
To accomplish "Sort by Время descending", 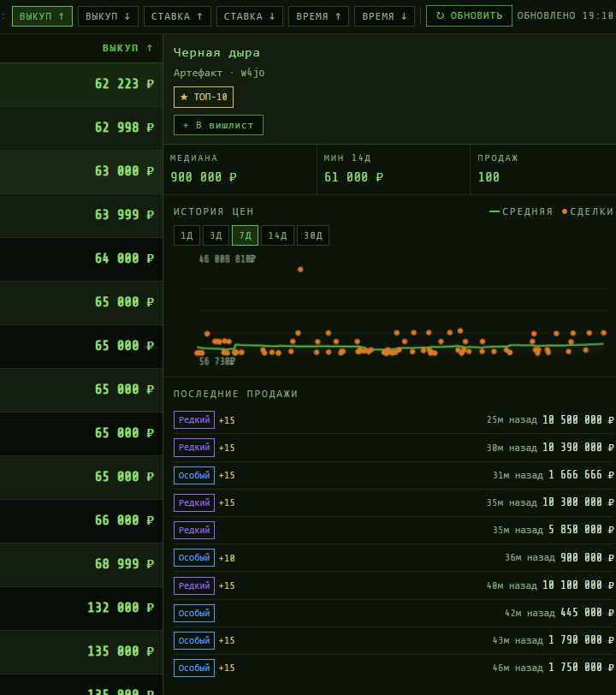I will [384, 16].
